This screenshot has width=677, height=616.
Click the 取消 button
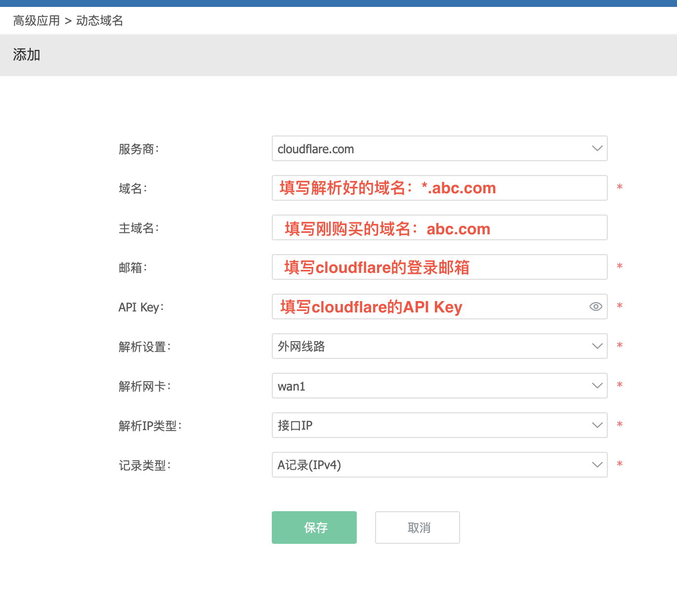coord(418,528)
